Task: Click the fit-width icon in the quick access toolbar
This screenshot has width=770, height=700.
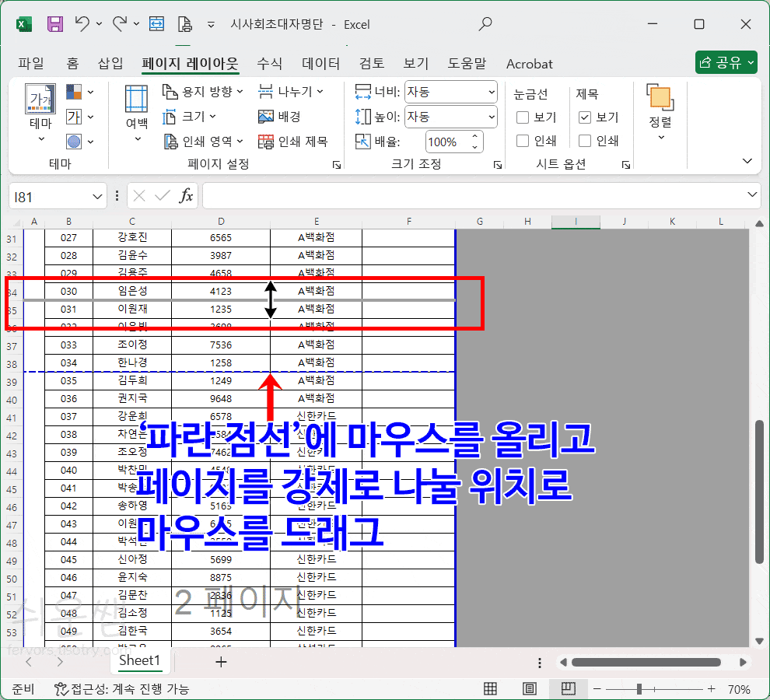Action: [x=156, y=24]
